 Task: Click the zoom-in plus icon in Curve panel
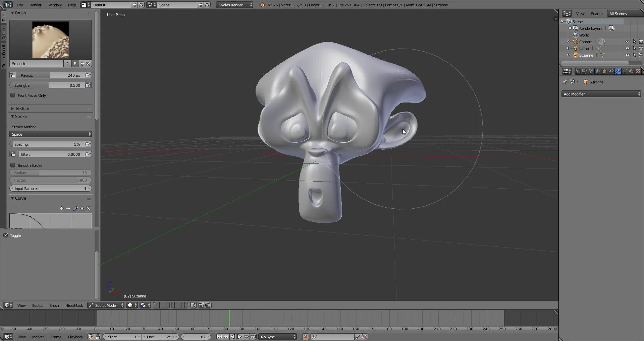[x=61, y=208]
